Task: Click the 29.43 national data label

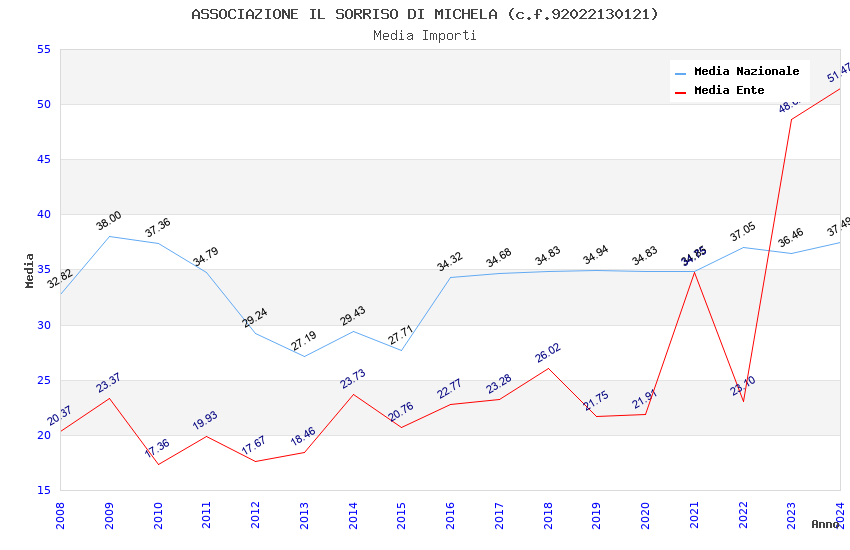Action: pos(353,316)
